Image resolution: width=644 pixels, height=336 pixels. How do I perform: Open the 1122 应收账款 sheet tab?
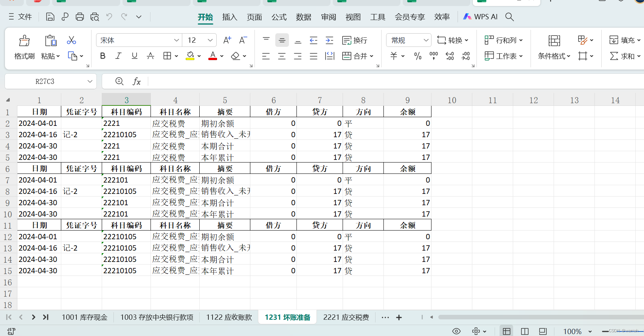coord(229,317)
